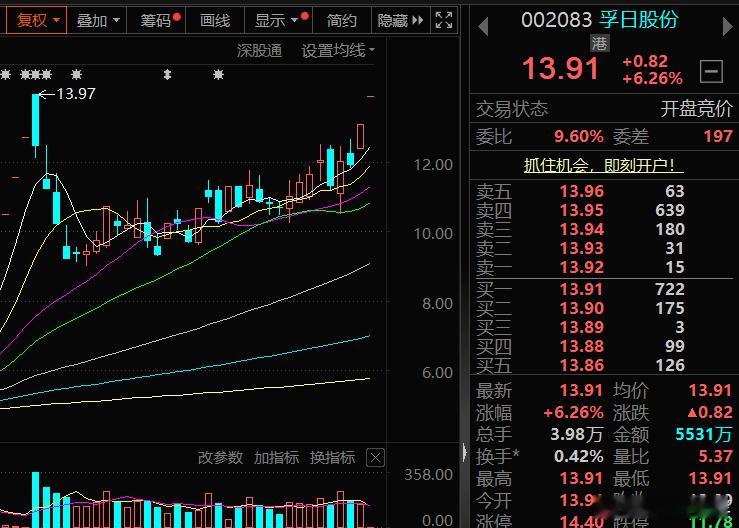Click 换指标 to switch indicator
The image size is (739, 528).
(332, 457)
